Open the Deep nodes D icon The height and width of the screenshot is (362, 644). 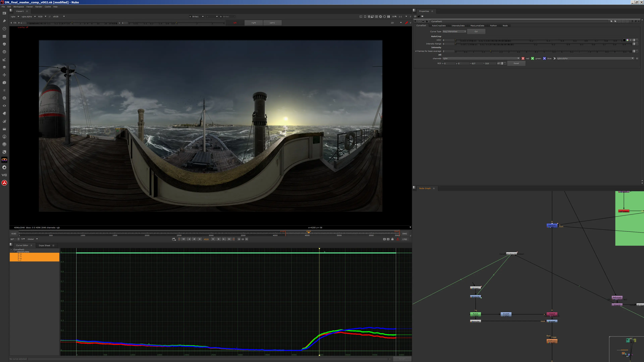pyautogui.click(x=4, y=98)
